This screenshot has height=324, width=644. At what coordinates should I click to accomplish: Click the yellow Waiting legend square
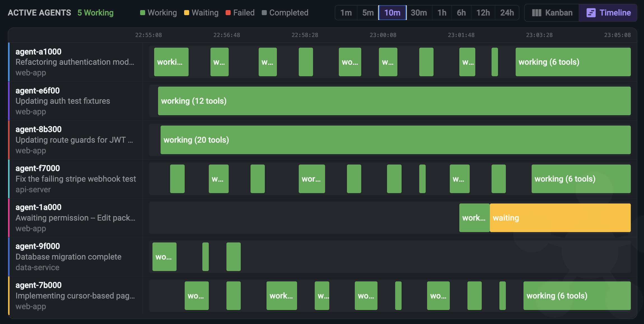187,12
